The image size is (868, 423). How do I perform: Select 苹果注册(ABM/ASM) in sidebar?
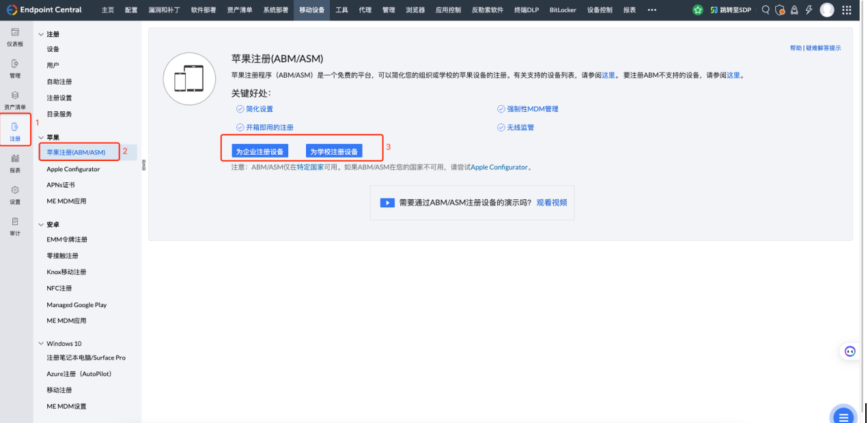76,152
